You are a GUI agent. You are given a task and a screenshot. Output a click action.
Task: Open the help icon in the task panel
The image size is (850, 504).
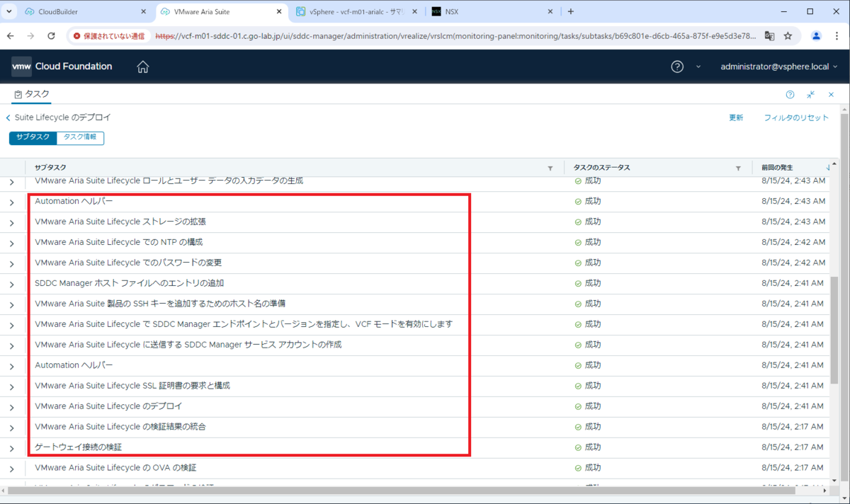(790, 94)
